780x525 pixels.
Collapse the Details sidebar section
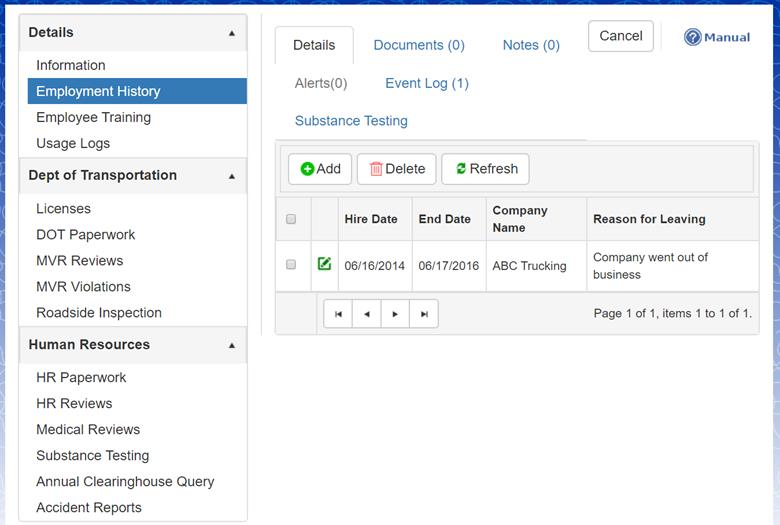[x=232, y=33]
